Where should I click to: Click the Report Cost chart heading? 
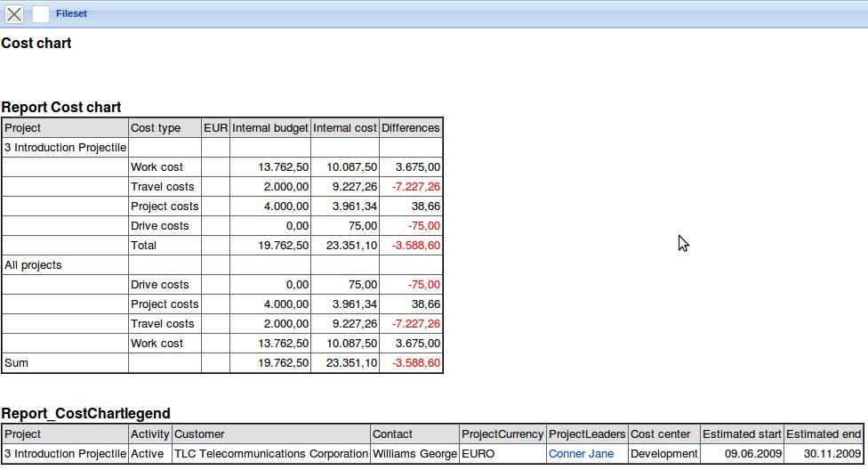coord(61,108)
